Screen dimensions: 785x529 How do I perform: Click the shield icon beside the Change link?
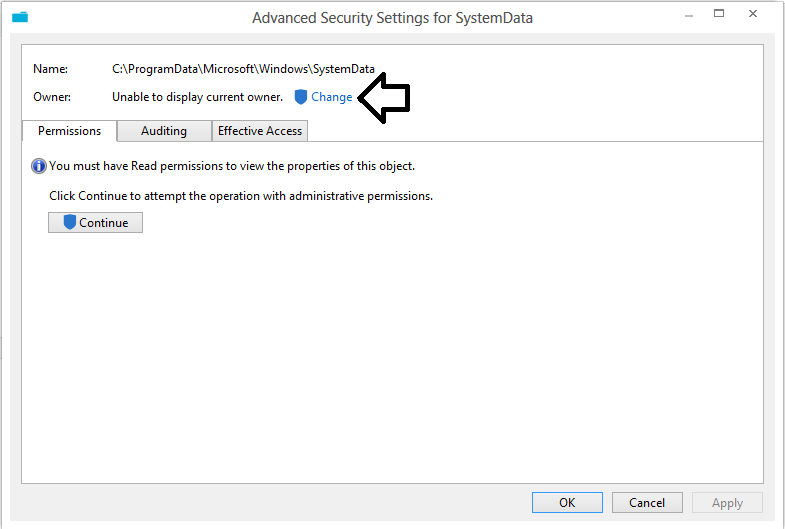click(x=301, y=97)
